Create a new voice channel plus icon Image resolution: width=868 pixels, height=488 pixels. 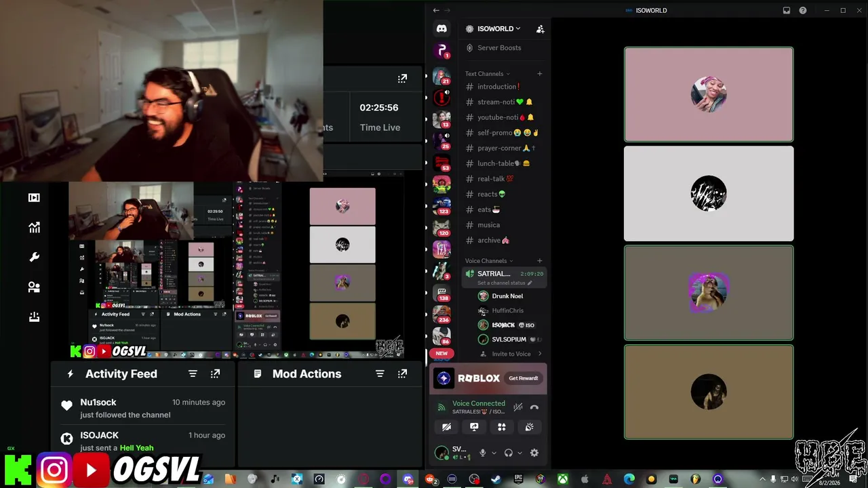[540, 260]
